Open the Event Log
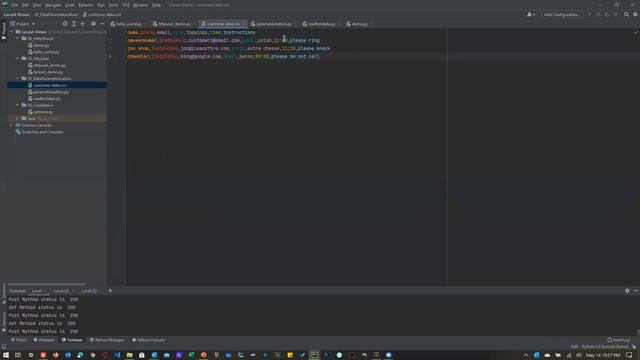This screenshot has height=360, width=640. click(x=618, y=340)
